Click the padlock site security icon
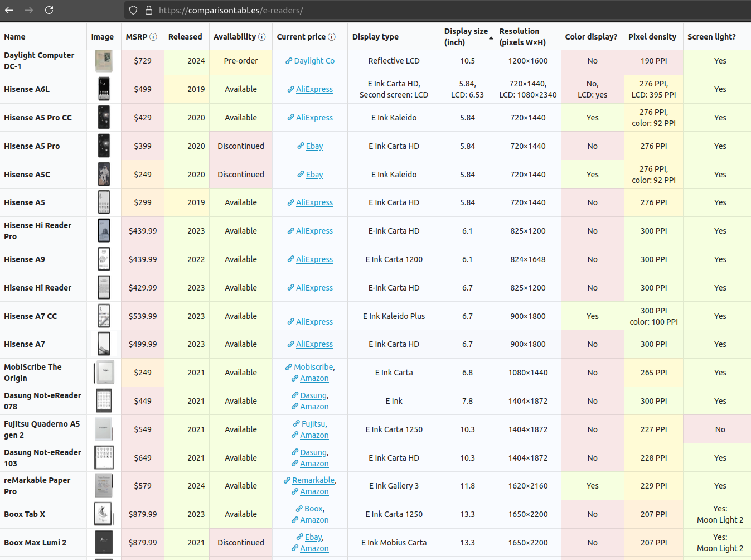The height and width of the screenshot is (560, 751). click(x=149, y=10)
